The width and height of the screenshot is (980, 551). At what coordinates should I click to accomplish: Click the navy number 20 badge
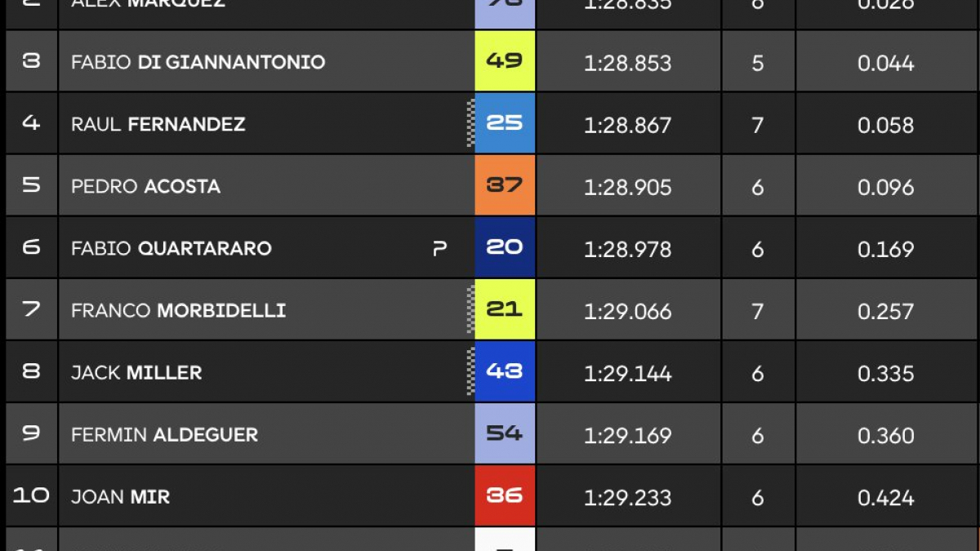[505, 247]
